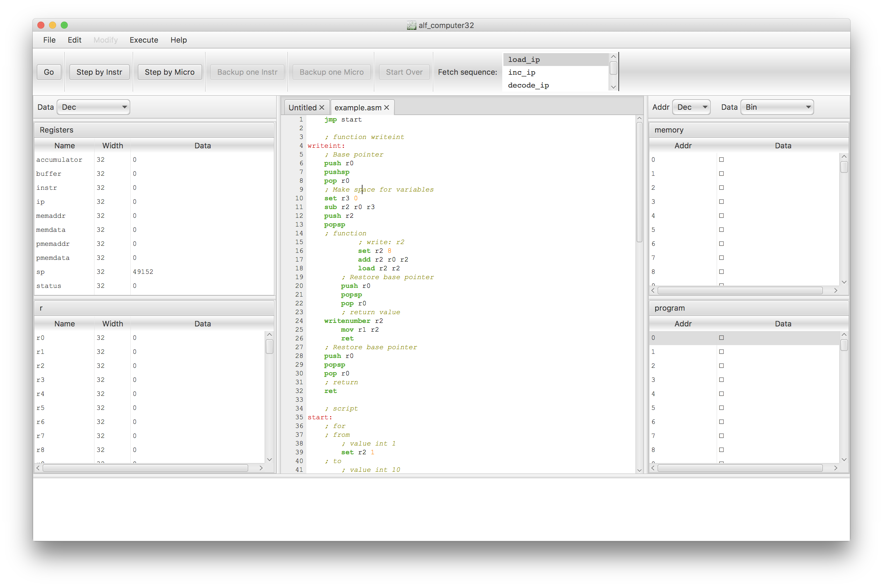Screen dimensions: 883x588
Task: Select register r5 row
Action: point(150,408)
